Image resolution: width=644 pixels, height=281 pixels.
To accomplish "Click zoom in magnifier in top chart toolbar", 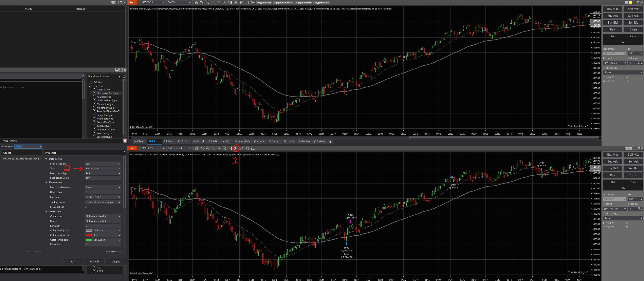I will coord(207,2).
